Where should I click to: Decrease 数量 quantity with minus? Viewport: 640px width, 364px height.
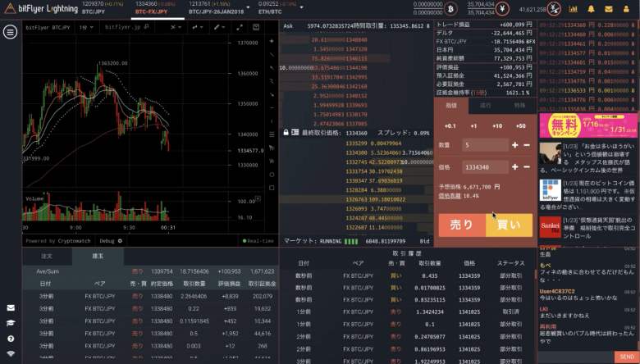(527, 145)
